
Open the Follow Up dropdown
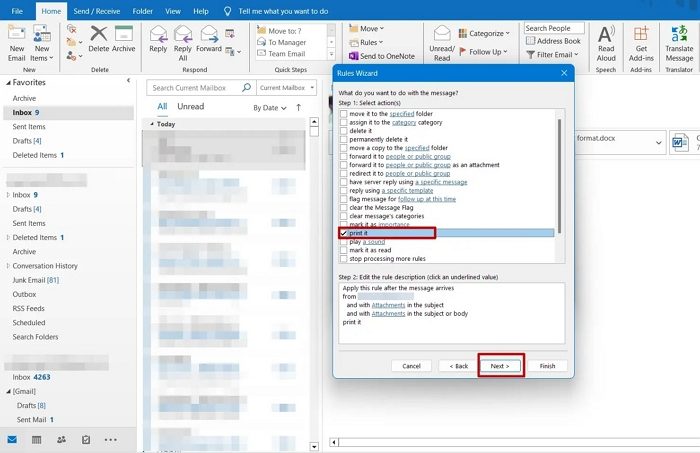click(x=483, y=52)
